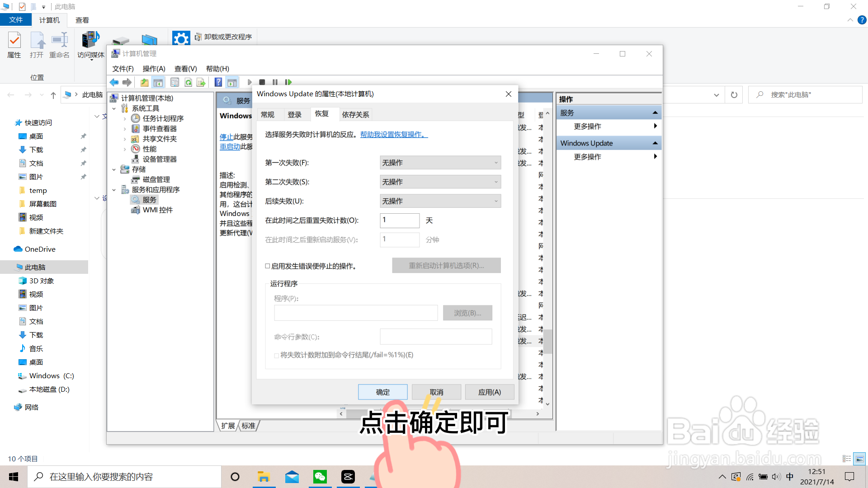
Task: Click the 帮助我设置恢复操作 link
Action: coord(392,134)
